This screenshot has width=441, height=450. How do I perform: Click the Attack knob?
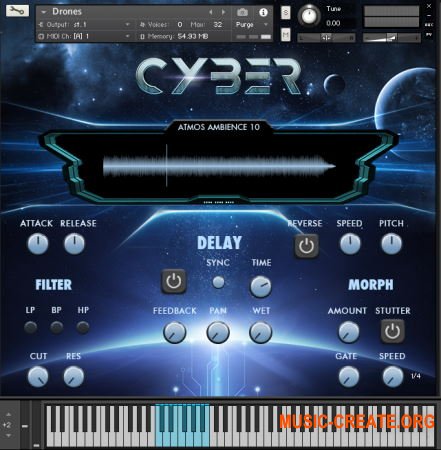38,244
